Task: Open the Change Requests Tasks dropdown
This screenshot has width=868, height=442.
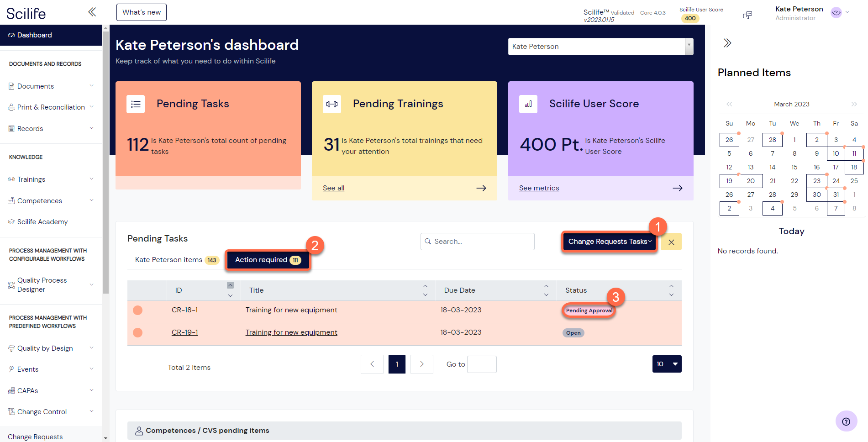Action: coord(610,242)
